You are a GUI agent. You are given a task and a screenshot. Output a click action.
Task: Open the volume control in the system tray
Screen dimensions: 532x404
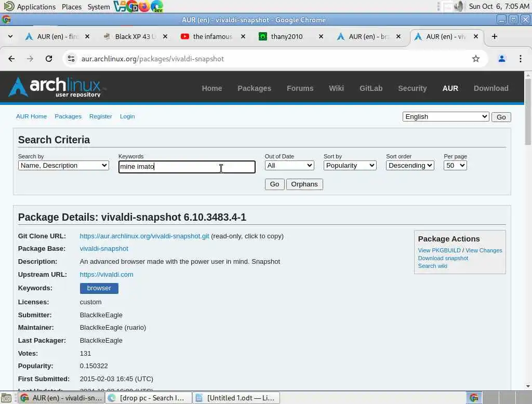point(459,6)
